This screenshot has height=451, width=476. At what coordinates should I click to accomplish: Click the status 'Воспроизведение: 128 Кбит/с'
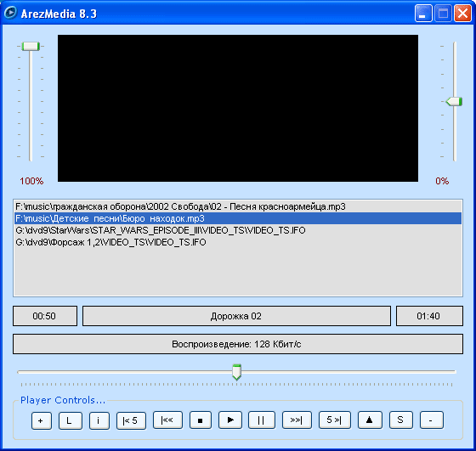[238, 344]
